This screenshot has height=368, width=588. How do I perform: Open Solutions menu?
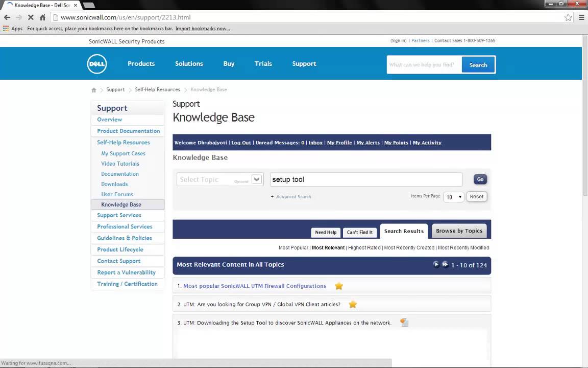point(189,64)
